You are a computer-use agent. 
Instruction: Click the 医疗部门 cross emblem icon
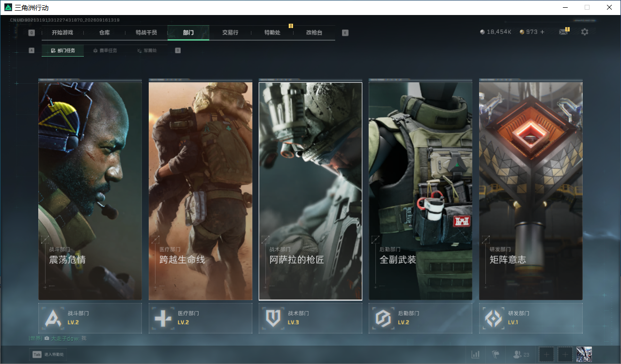click(x=162, y=318)
